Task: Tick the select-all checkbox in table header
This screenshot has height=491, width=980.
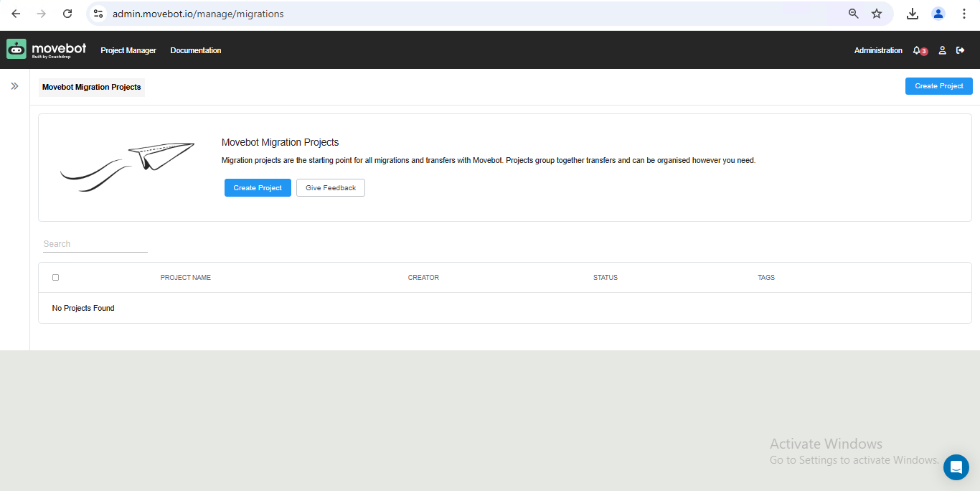Action: pyautogui.click(x=55, y=277)
